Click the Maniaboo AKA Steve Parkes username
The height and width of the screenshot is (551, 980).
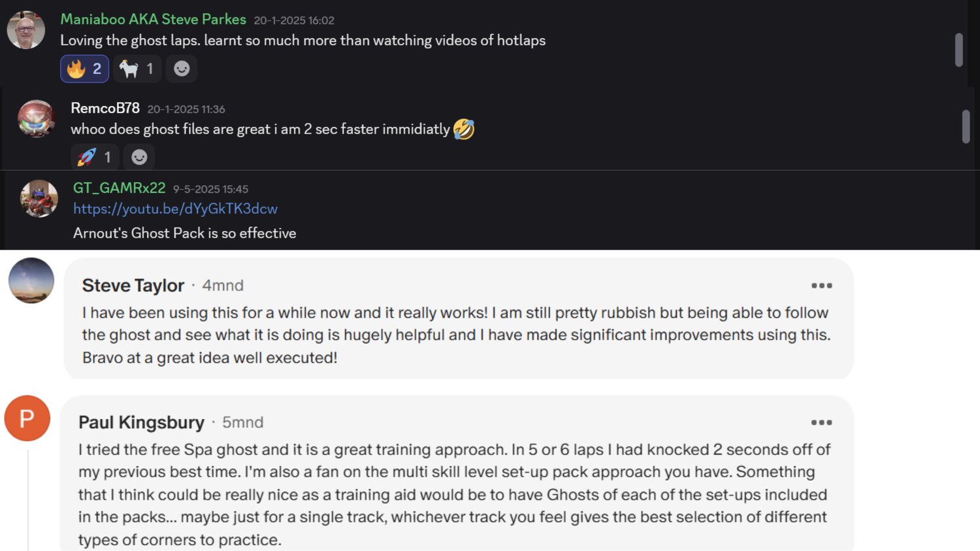pos(153,20)
